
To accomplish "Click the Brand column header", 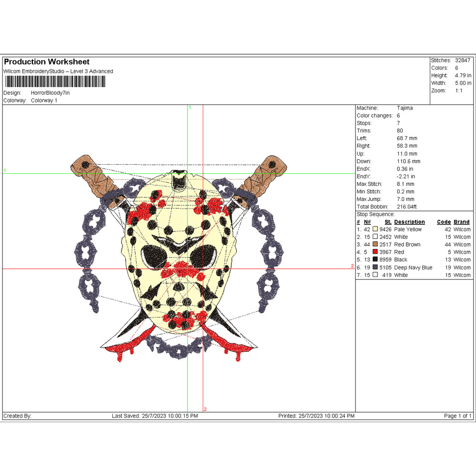I will pos(461,222).
